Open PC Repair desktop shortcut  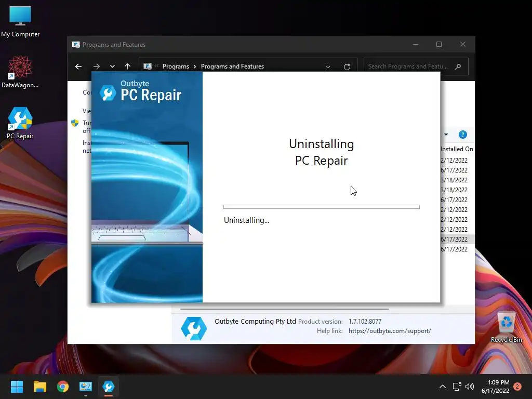20,123
